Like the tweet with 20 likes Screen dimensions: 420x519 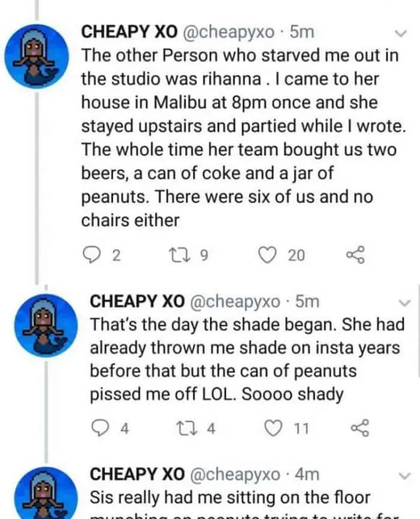[268, 256]
